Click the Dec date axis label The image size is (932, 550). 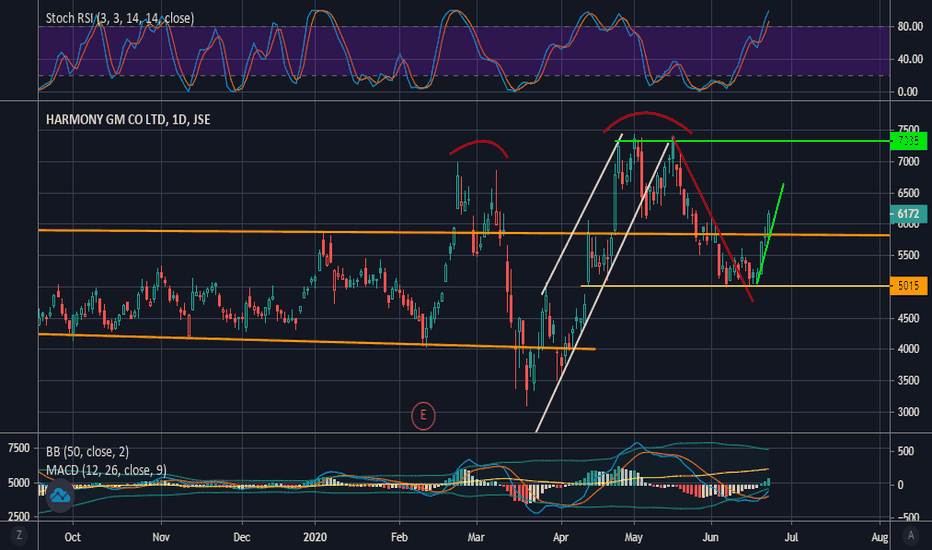pyautogui.click(x=242, y=538)
